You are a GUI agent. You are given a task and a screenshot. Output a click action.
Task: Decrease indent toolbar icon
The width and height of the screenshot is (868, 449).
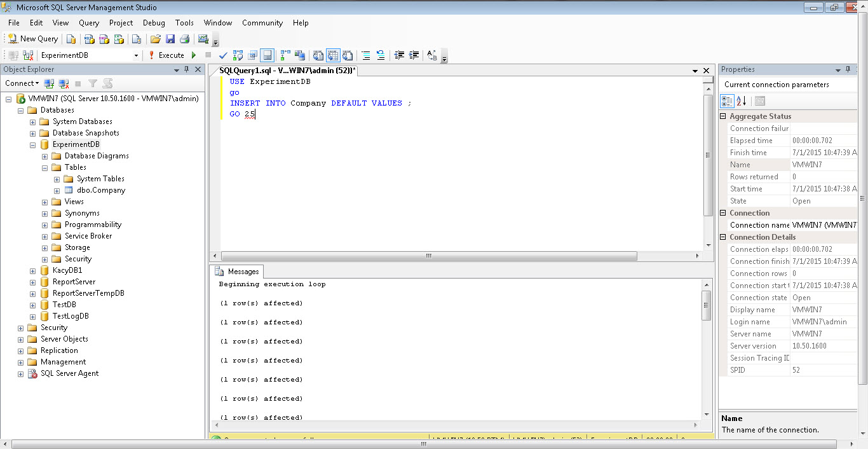pos(398,55)
